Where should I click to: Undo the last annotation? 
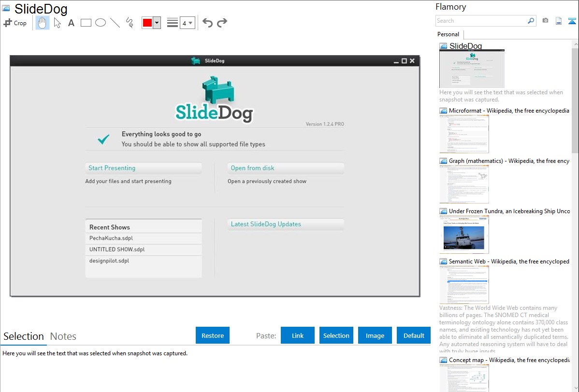click(x=207, y=23)
